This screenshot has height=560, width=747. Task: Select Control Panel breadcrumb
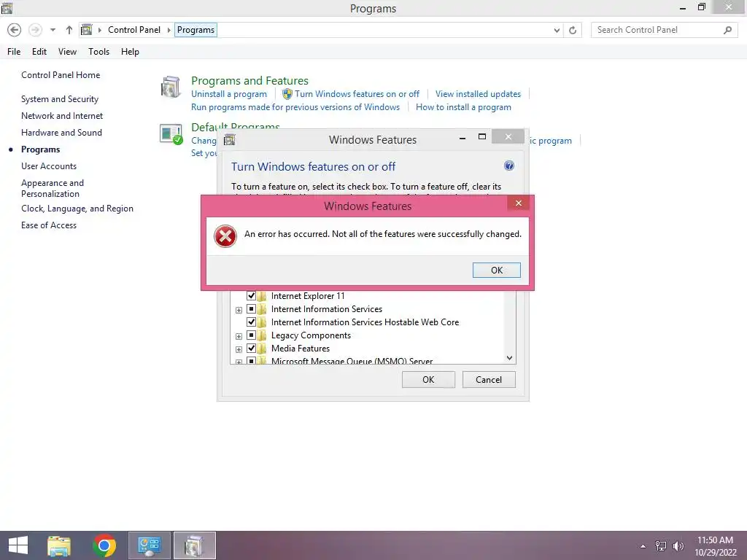(x=134, y=30)
